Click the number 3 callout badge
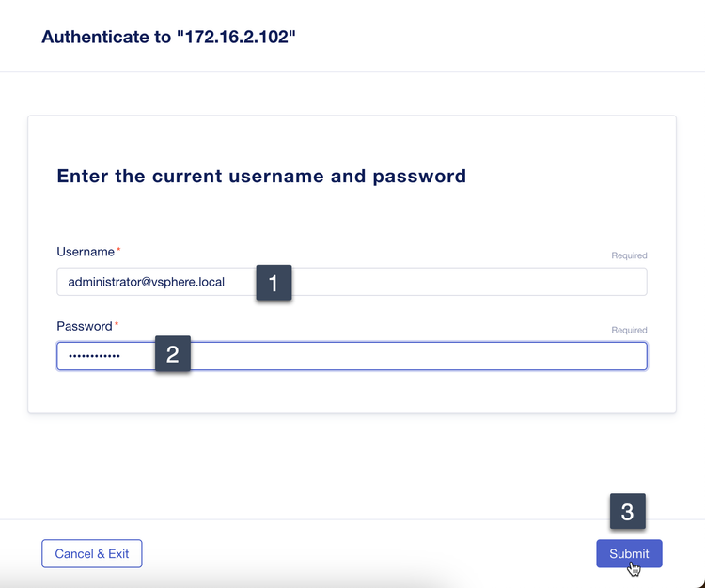This screenshot has height=588, width=705. tap(628, 512)
